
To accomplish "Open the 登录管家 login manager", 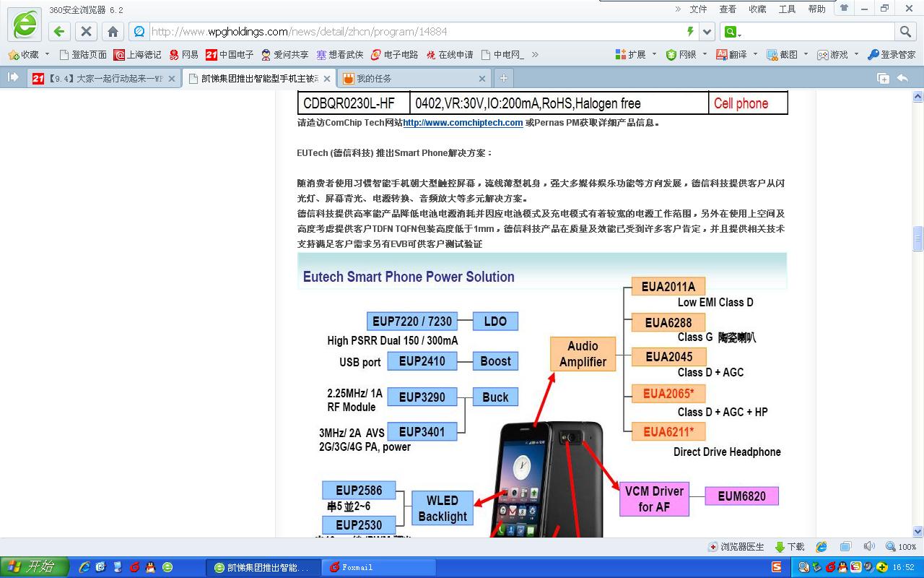I will [892, 54].
